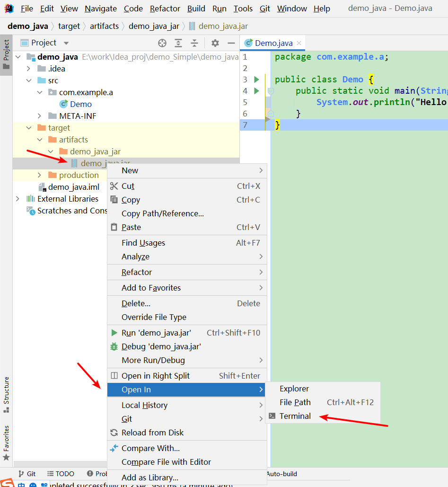Click the run gutter arrow beside main method
Viewport: 448px width, 487px height.
[256, 91]
